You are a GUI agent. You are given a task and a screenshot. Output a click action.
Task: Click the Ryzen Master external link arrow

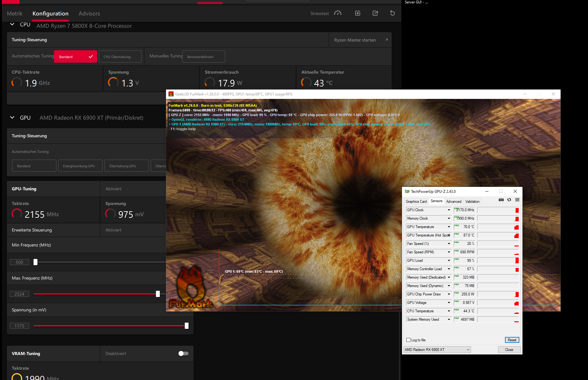pos(386,40)
